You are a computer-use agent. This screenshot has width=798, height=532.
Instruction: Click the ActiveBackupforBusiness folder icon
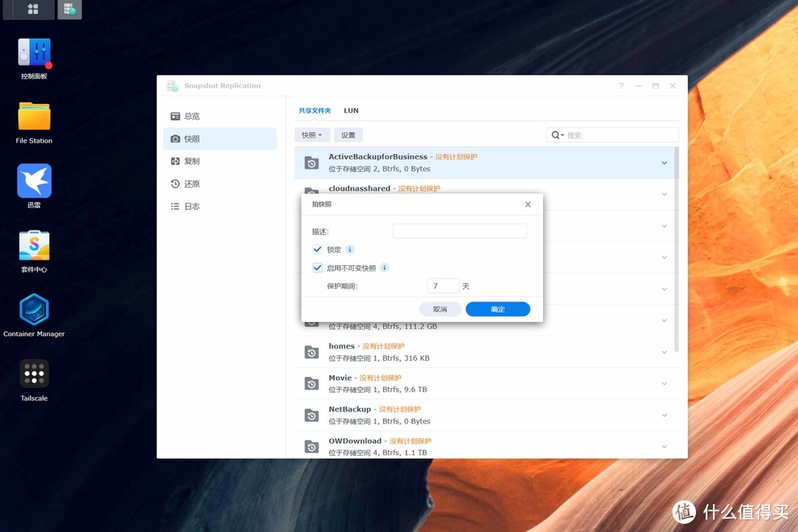coord(312,163)
